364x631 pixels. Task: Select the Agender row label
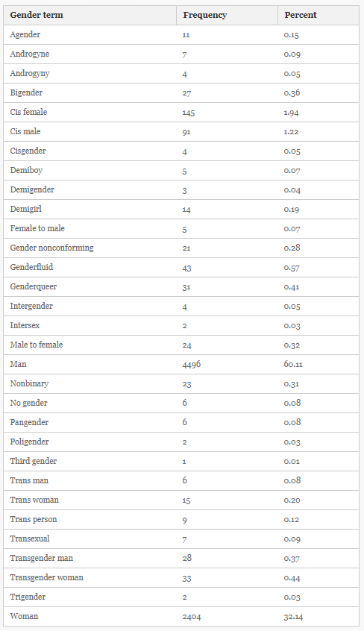click(x=25, y=35)
